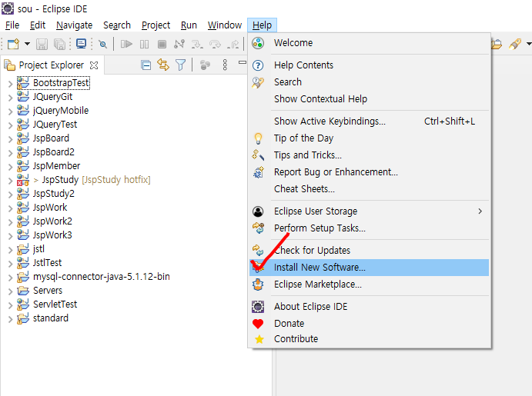Image resolution: width=532 pixels, height=396 pixels.
Task: Click the Step Over icon
Action: pos(215,44)
